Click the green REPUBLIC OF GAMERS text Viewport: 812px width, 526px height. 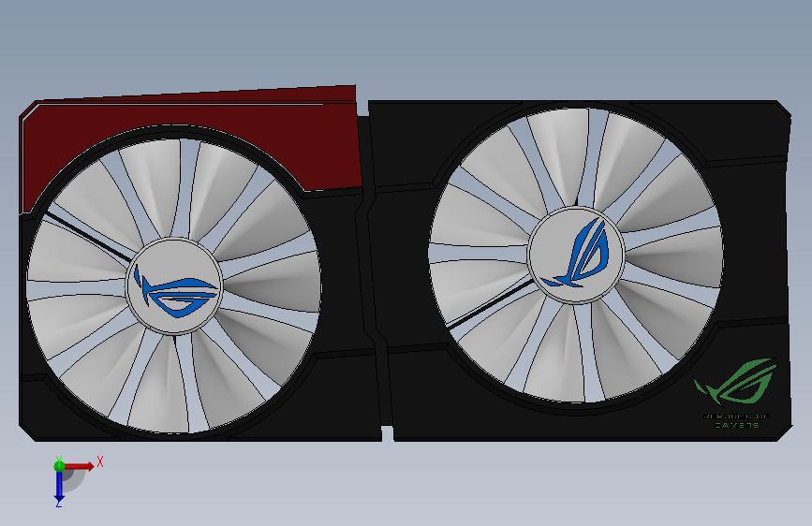736,420
